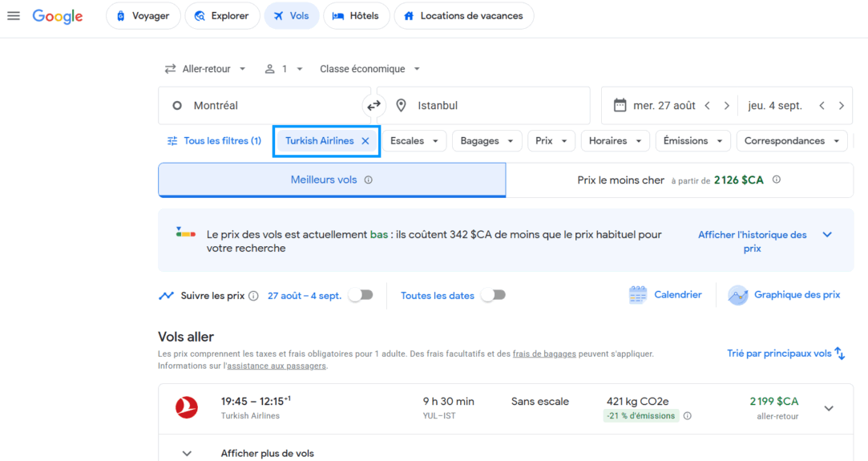This screenshot has width=868, height=461.
Task: Open the Horaires filter dropdown
Action: [x=615, y=141]
